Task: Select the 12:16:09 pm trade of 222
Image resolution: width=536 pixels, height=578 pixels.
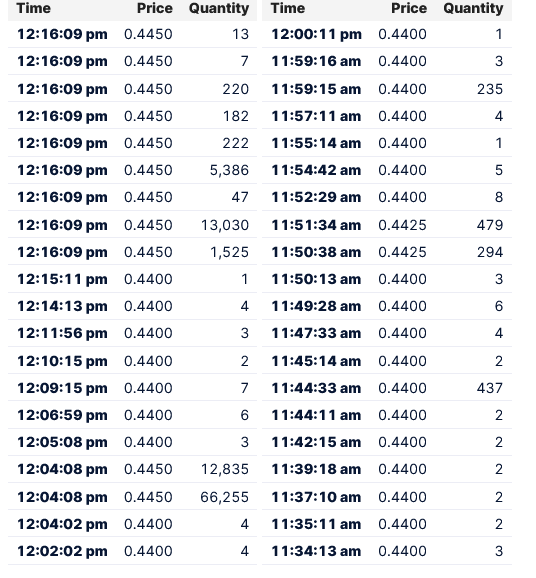Action: point(132,143)
